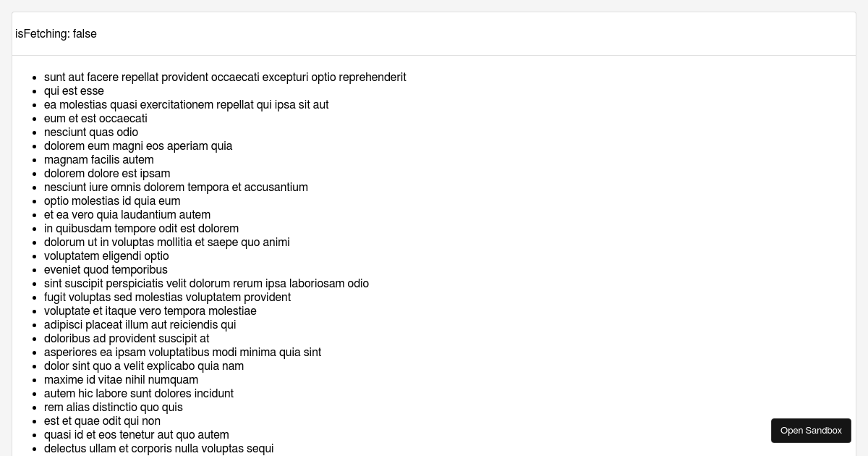Click item 'eum et est occaecati'
868x456 pixels.
(95, 119)
